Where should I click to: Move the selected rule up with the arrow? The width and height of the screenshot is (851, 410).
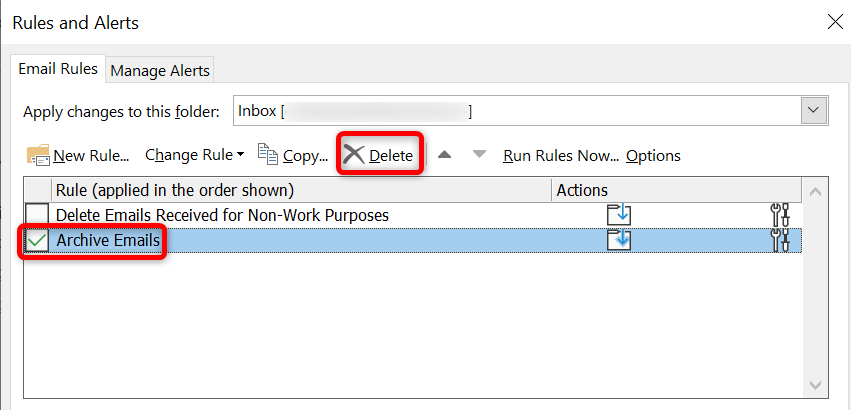coord(445,155)
